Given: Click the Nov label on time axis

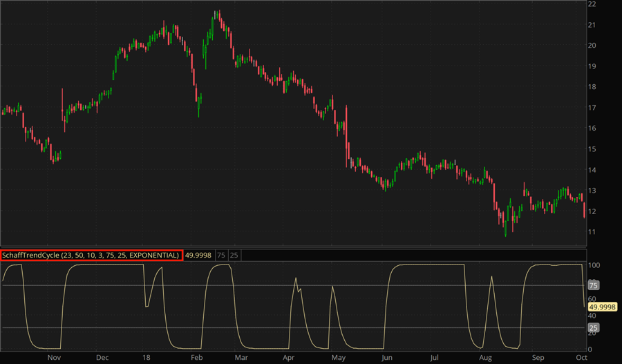Looking at the screenshot, I should pos(55,358).
